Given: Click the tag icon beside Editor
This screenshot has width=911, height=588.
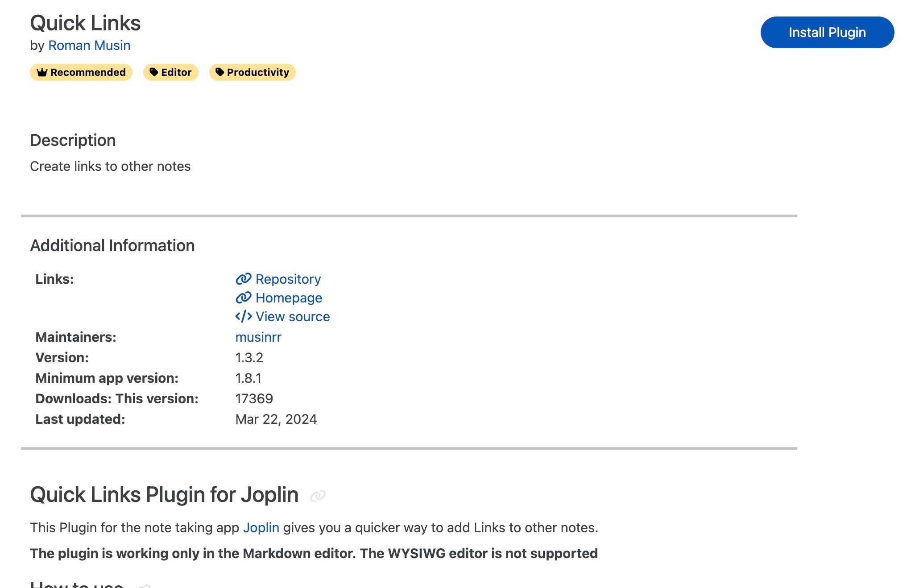Looking at the screenshot, I should (154, 72).
